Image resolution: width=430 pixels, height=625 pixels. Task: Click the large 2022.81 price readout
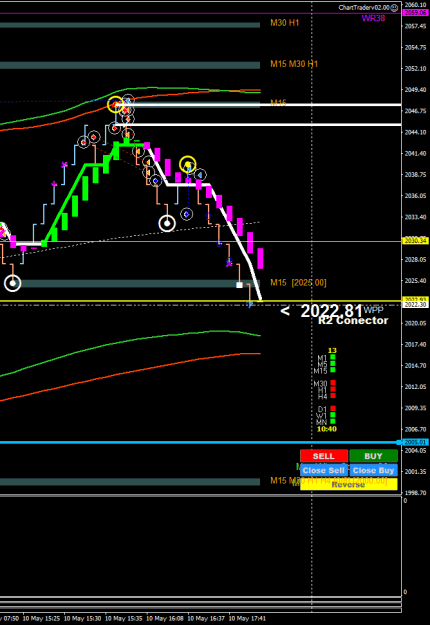point(331,311)
